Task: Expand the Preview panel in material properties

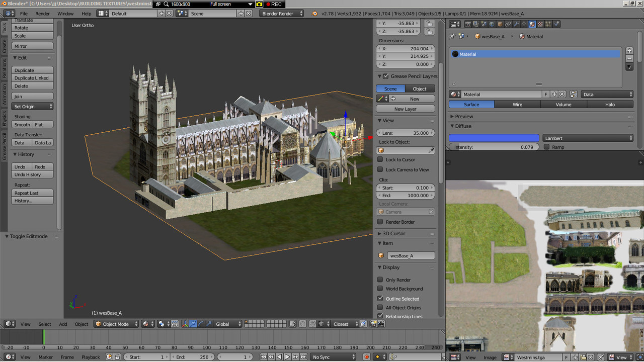Action: pos(463,116)
